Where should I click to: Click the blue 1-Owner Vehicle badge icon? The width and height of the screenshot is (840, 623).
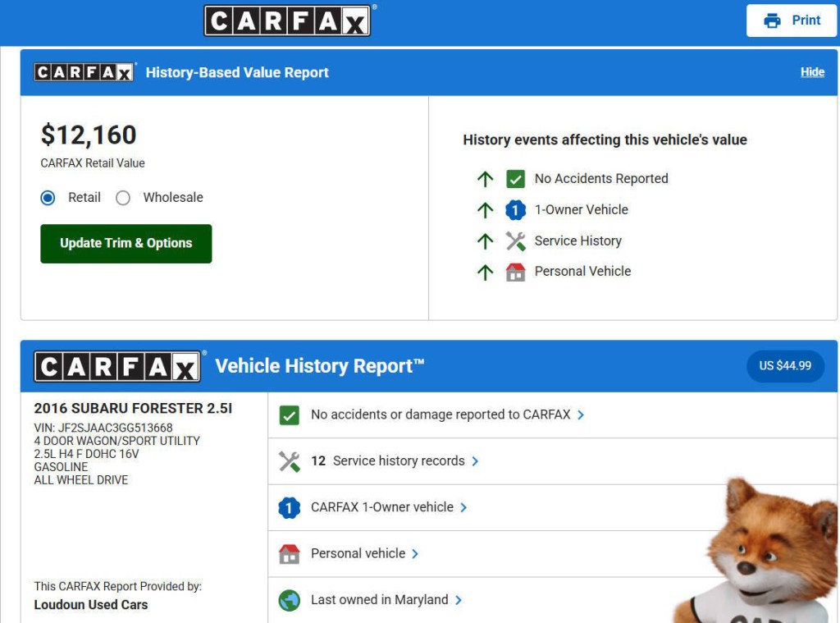[515, 210]
